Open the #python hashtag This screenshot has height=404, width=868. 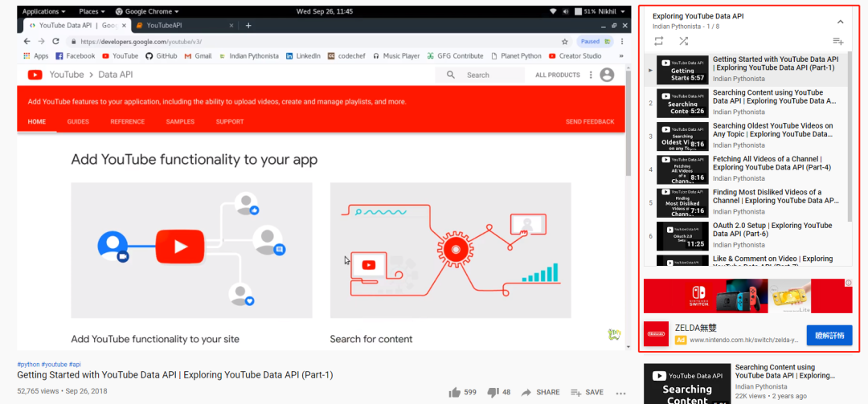pyautogui.click(x=28, y=365)
